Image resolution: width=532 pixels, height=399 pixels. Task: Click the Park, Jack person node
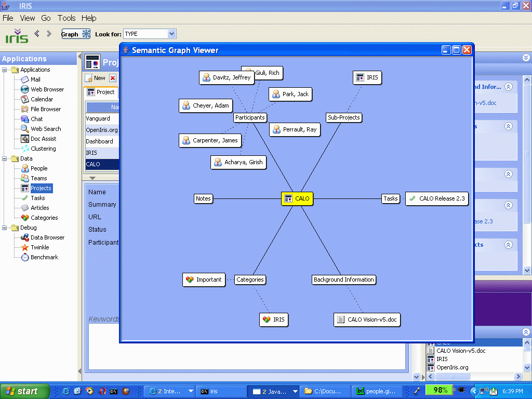click(x=290, y=95)
